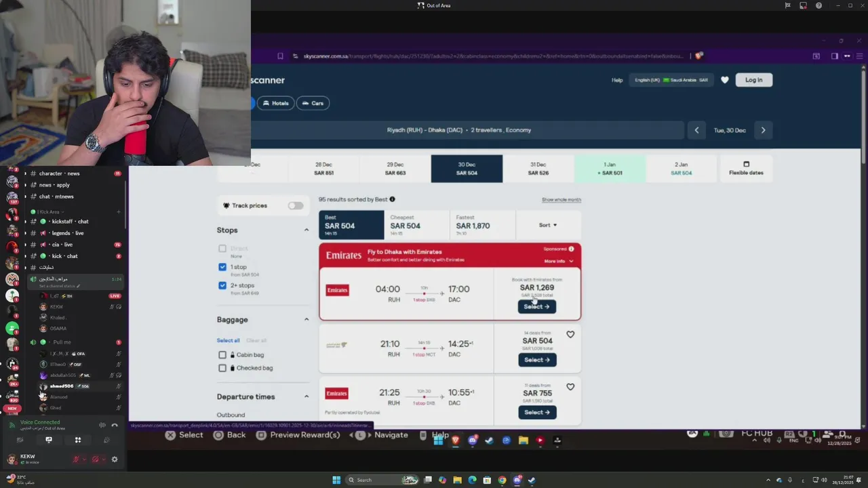Toggle Discord microphone mute button
The height and width of the screenshot is (488, 868).
pos(77,460)
